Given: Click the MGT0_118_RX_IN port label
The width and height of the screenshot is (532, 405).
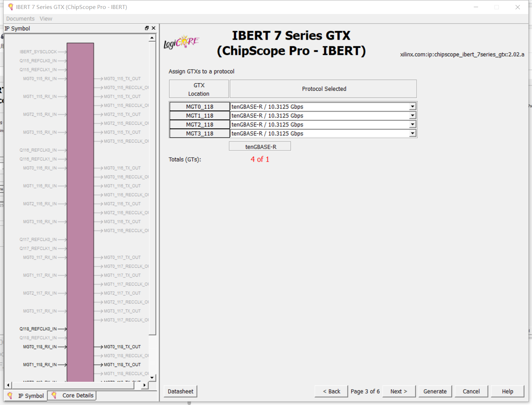Looking at the screenshot, I should point(40,347).
